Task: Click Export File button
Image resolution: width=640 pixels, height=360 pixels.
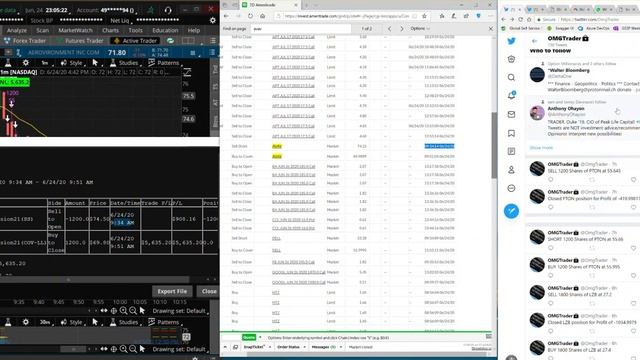Action: [172, 291]
